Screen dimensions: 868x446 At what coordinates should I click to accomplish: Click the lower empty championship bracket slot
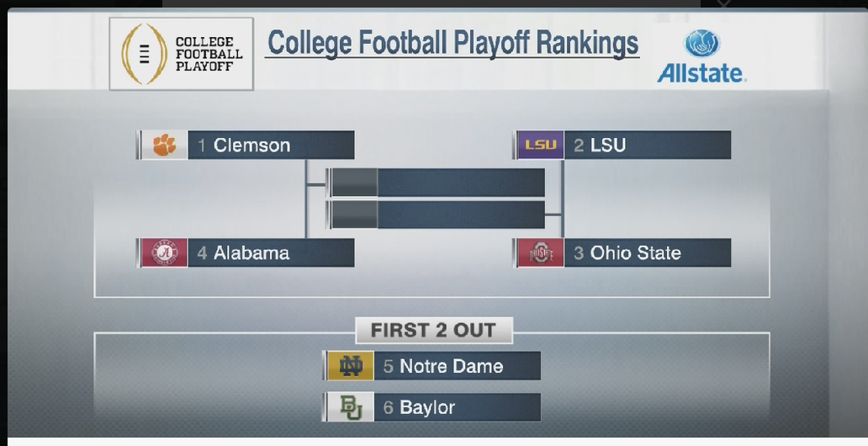click(437, 214)
